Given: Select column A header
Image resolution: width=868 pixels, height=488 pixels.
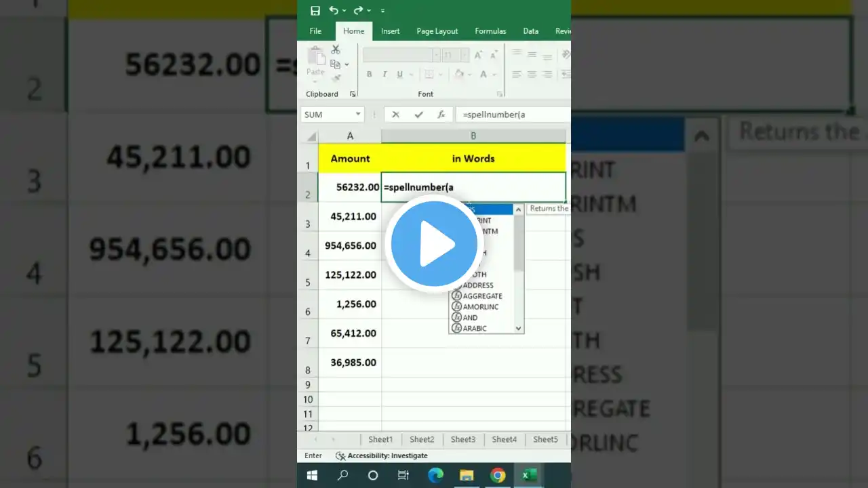Looking at the screenshot, I should pyautogui.click(x=350, y=136).
